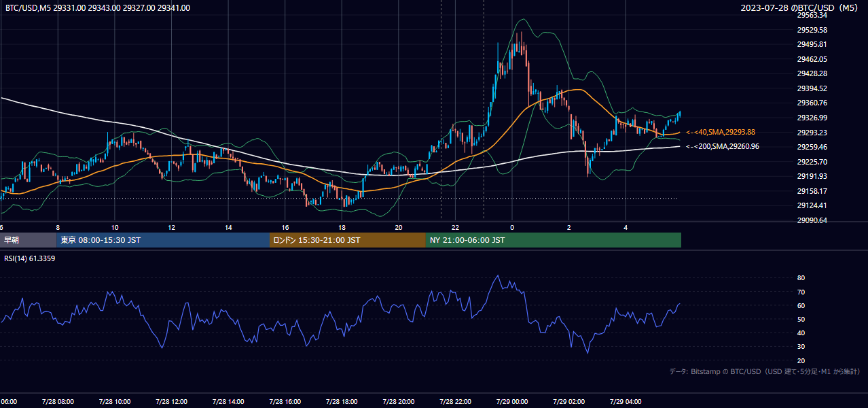The image size is (868, 408).
Task: Click the 29090.64 price axis label
Action: pos(812,220)
